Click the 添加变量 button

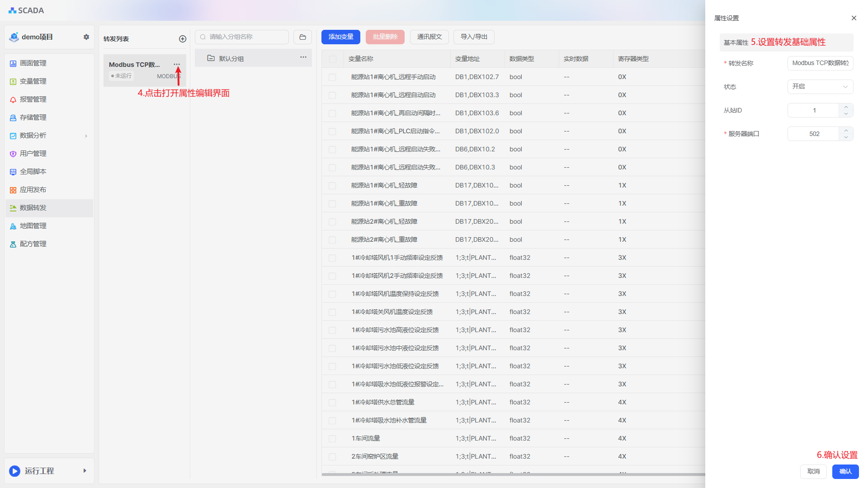point(340,37)
